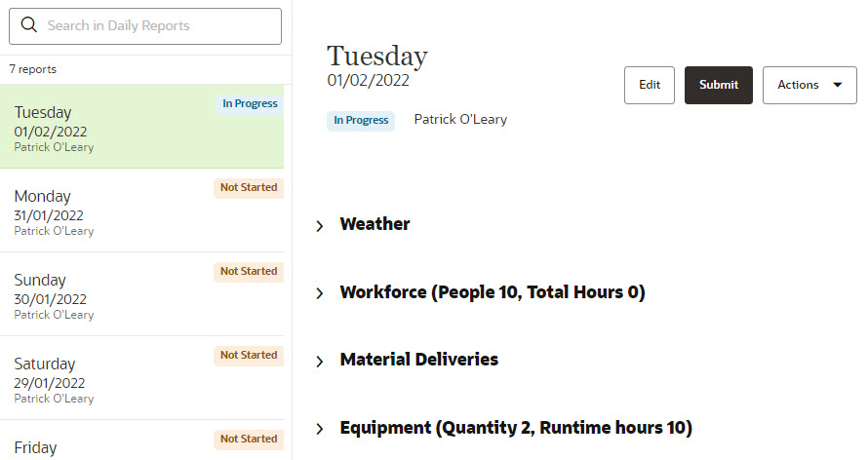Click into Search in Daily Reports field
The height and width of the screenshot is (460, 868).
pos(145,26)
